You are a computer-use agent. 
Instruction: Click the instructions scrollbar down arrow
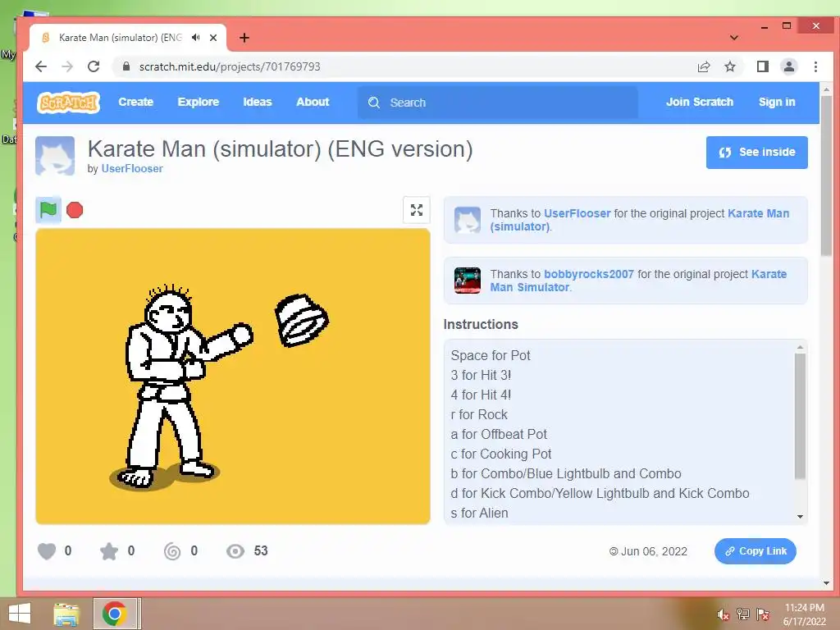tap(800, 517)
